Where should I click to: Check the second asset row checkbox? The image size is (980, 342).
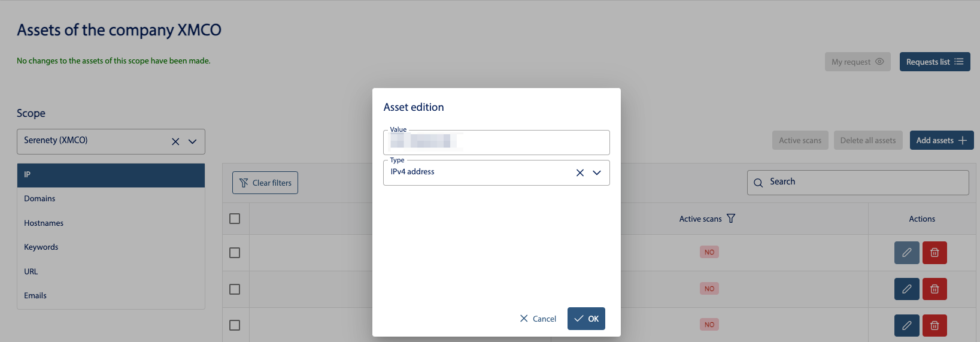point(235,289)
